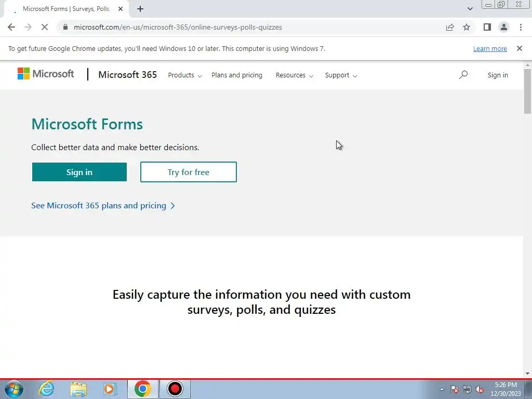Bookmark this page with the star icon
532x399 pixels.
click(x=467, y=27)
